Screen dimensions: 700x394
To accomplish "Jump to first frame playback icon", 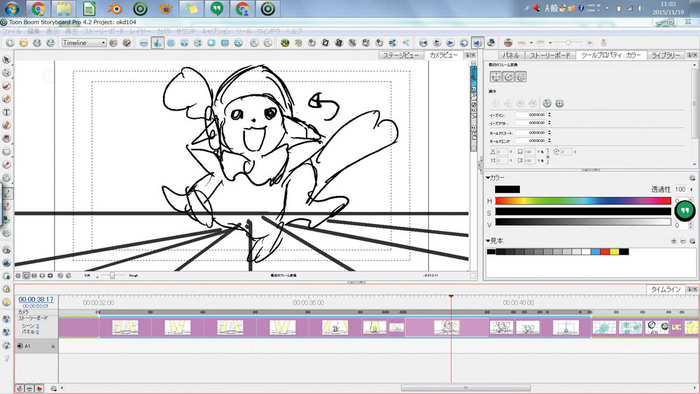I will pos(423,43).
